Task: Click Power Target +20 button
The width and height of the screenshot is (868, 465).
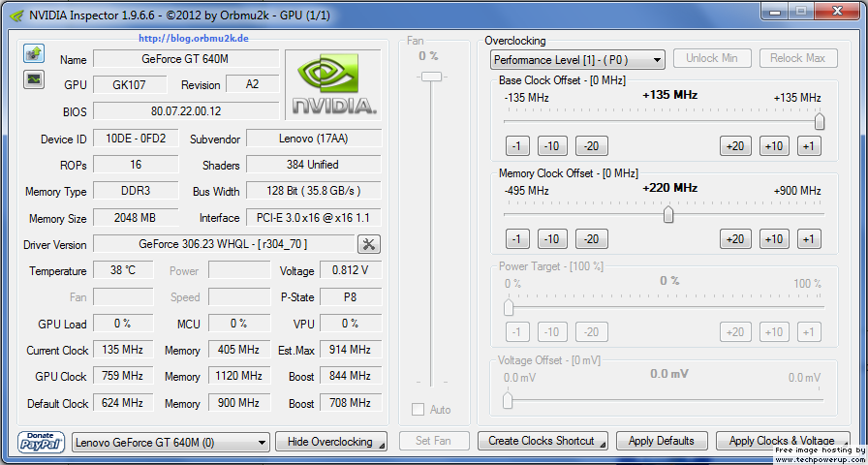Action: 735,332
